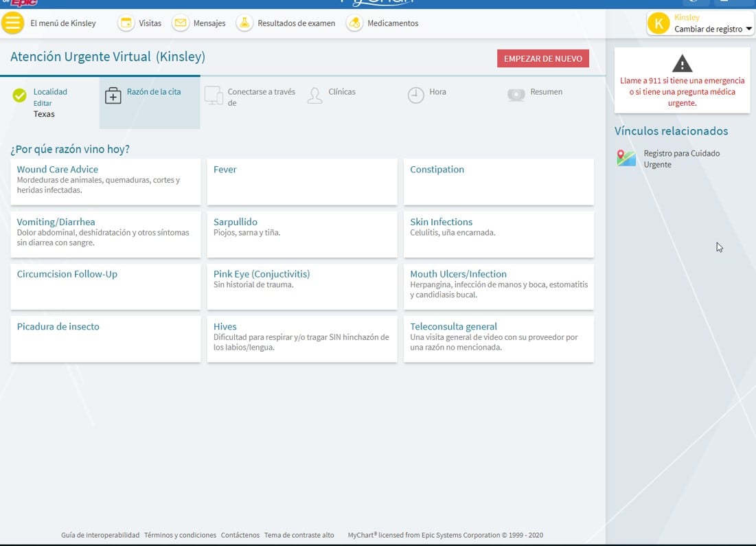The width and height of the screenshot is (756, 546).
Task: Click the green Localidad checkmark icon
Action: (20, 96)
